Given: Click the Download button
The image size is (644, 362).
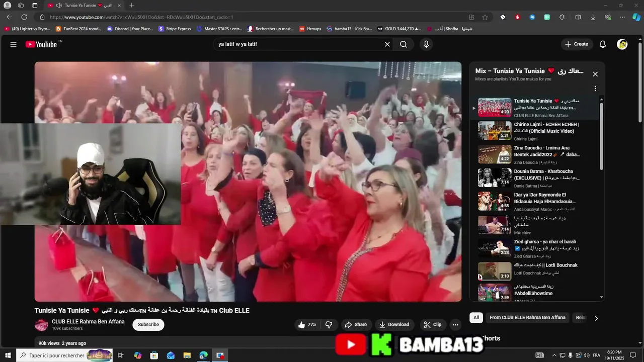Looking at the screenshot, I should (x=394, y=325).
